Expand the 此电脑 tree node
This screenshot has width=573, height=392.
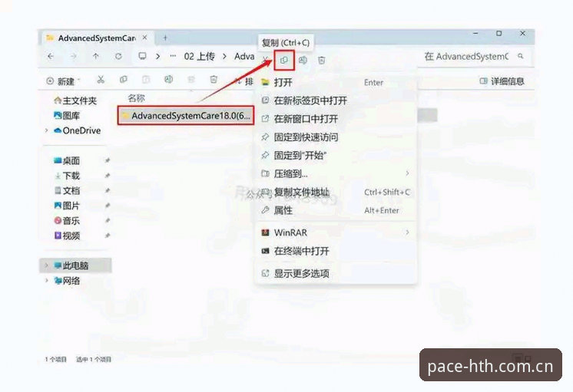(x=46, y=265)
